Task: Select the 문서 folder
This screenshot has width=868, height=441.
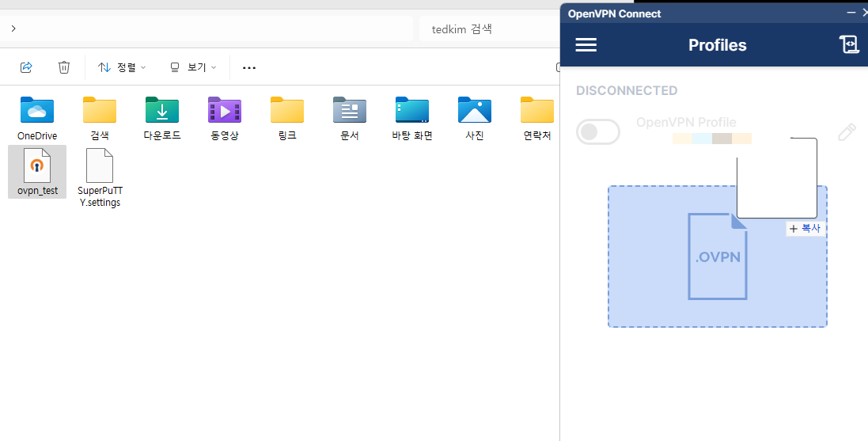Action: (350, 118)
